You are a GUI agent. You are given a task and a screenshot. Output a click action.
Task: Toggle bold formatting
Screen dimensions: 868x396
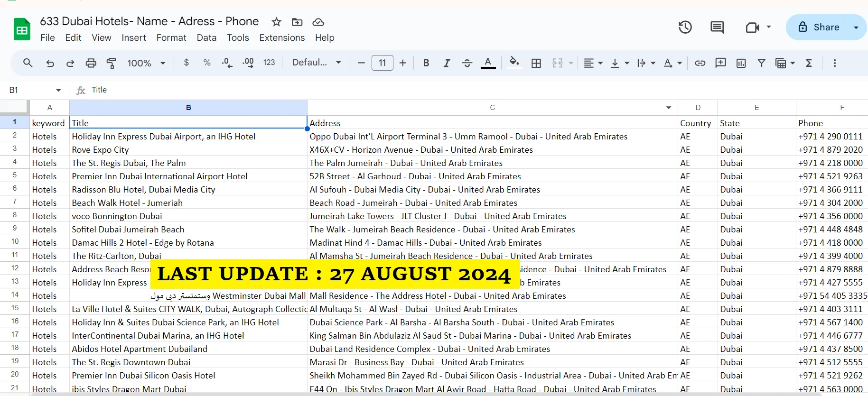pyautogui.click(x=426, y=63)
